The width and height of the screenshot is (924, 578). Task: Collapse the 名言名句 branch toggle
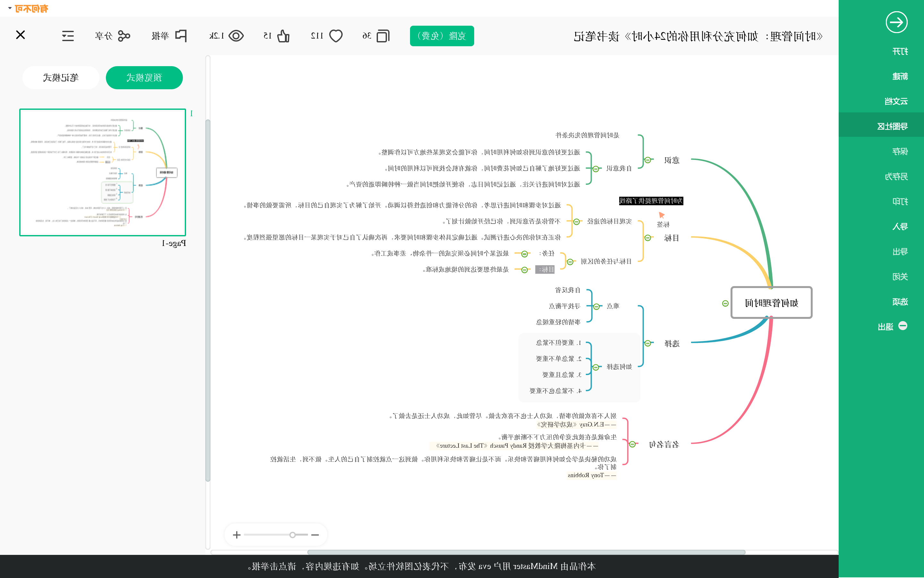click(x=632, y=444)
